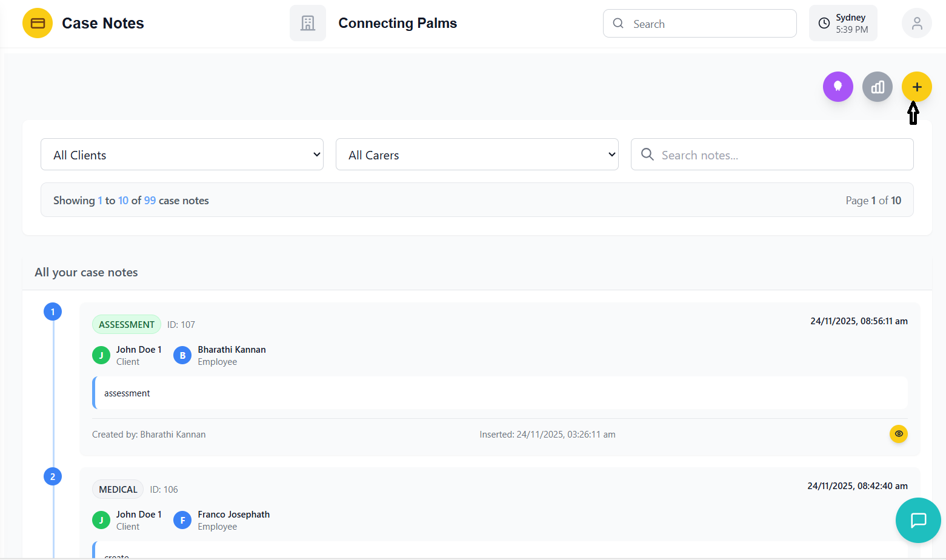Image resolution: width=946 pixels, height=560 pixels.
Task: Click the organization building icon
Action: 308,23
